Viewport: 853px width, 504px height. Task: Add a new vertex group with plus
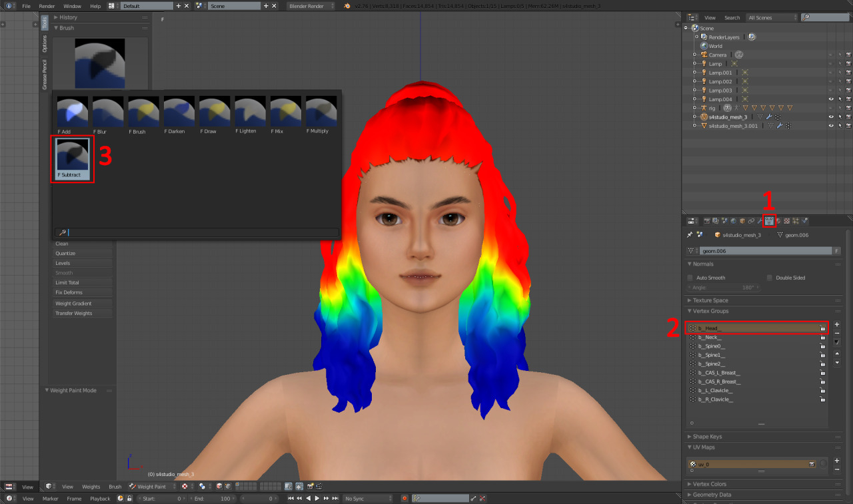[837, 324]
